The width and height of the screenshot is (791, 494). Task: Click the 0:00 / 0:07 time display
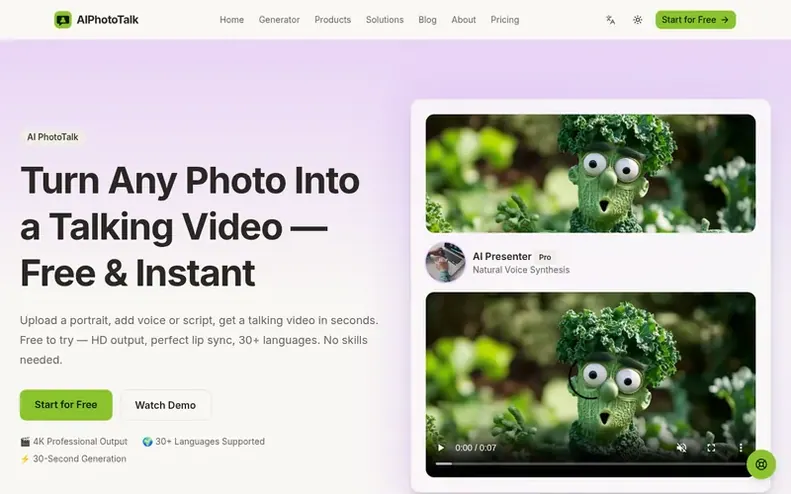coord(475,448)
